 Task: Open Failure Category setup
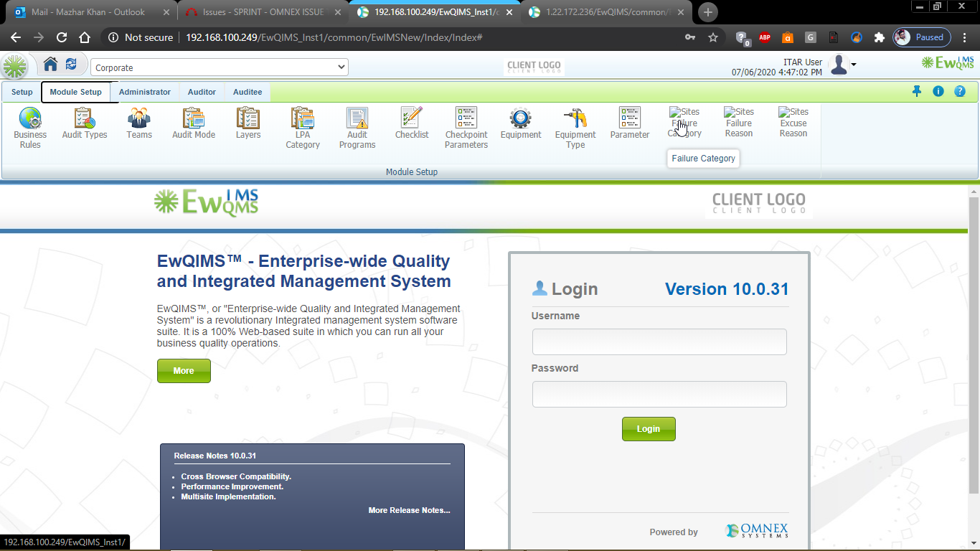(x=684, y=123)
